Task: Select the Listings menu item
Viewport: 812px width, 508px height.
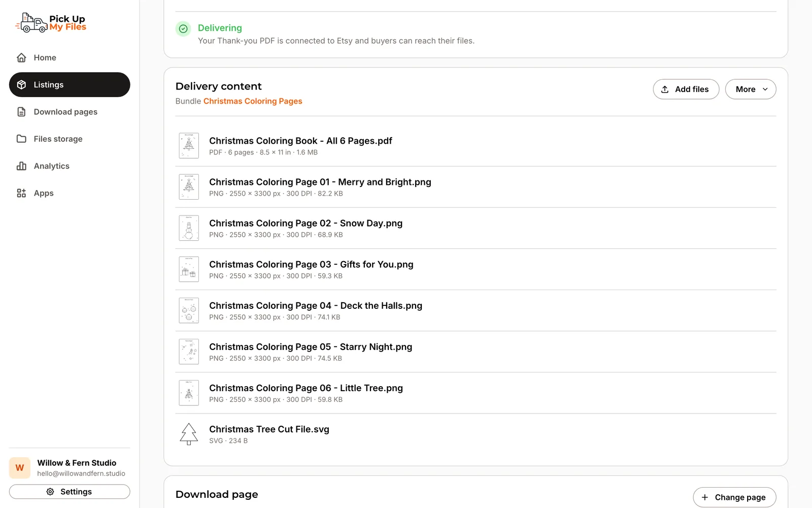Action: tap(70, 85)
